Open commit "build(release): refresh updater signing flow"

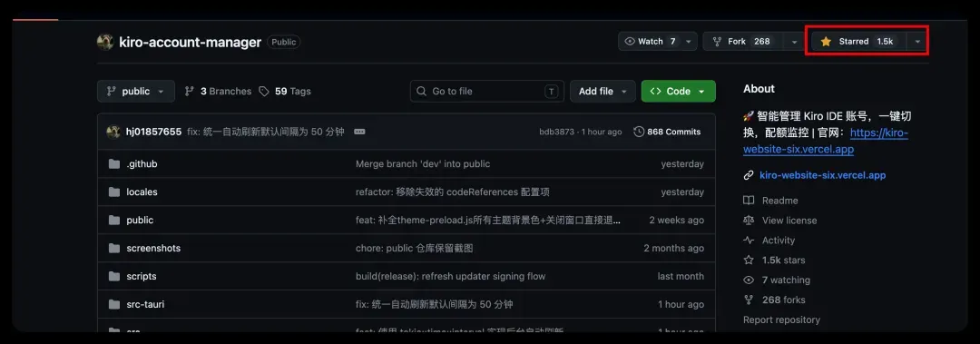pos(451,277)
